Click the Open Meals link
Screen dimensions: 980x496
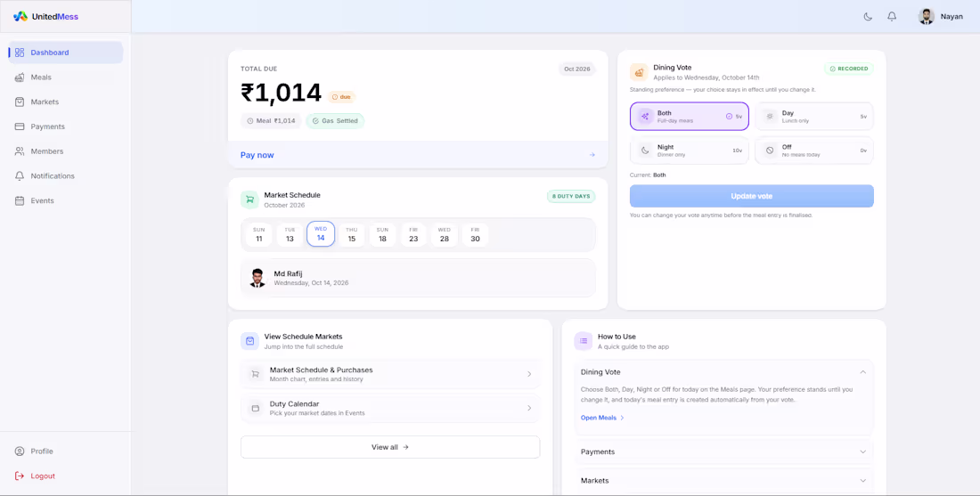[602, 418]
